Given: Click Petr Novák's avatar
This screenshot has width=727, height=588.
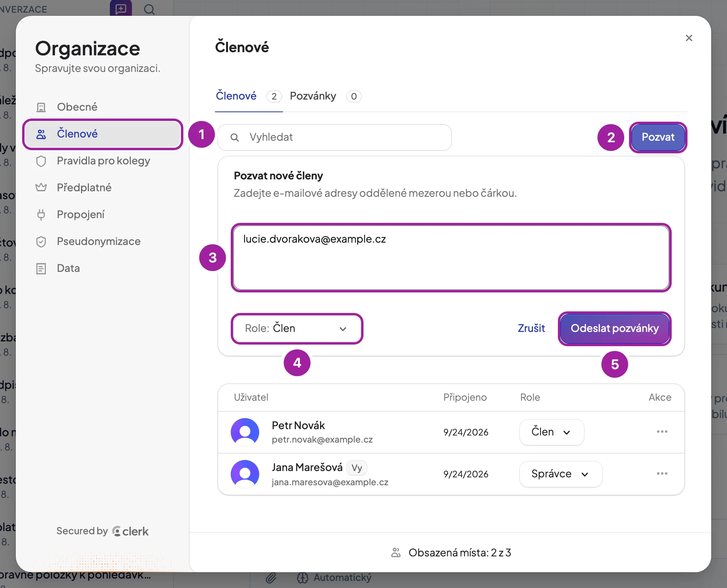Looking at the screenshot, I should pyautogui.click(x=245, y=432).
